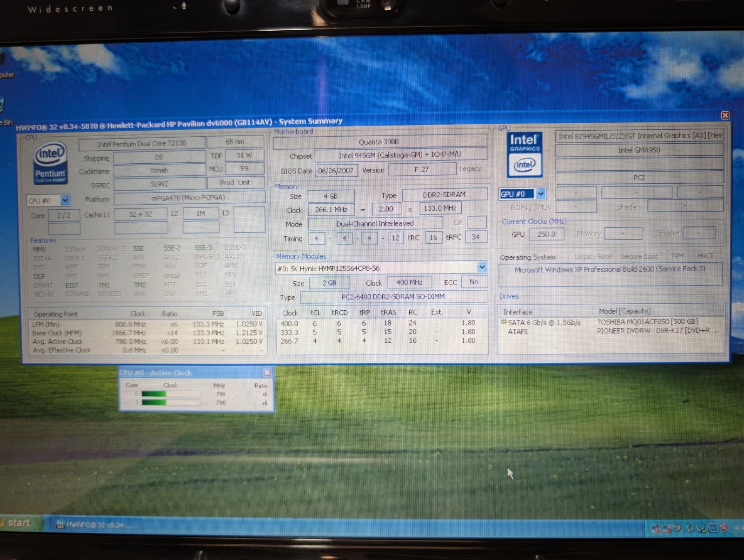The image size is (744, 560).
Task: Select the Base Clock (HFM) operating point row
Action: (x=147, y=333)
